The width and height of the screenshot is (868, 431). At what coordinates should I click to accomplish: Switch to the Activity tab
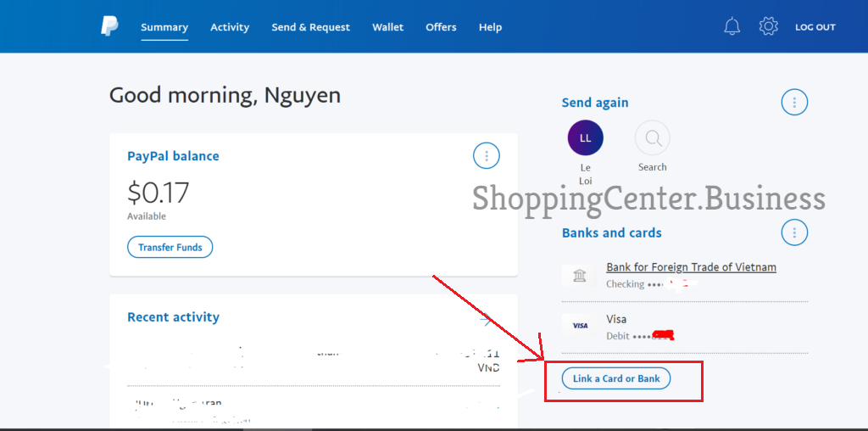[x=230, y=27]
